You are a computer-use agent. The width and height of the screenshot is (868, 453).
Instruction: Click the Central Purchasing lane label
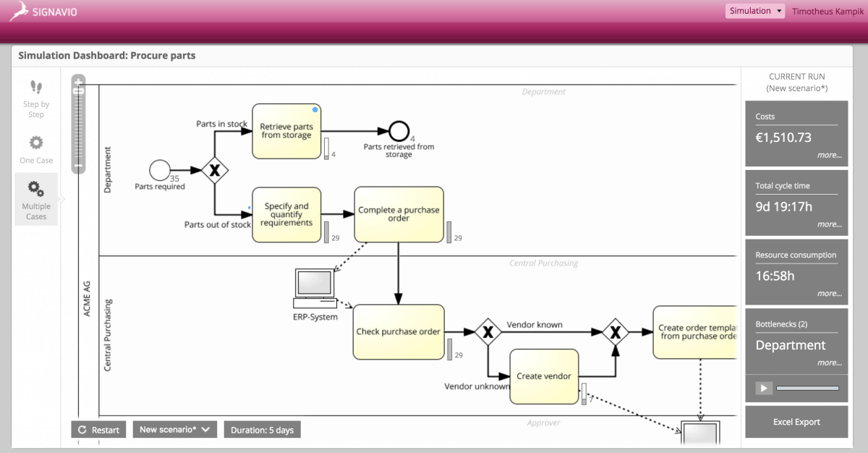coord(108,335)
